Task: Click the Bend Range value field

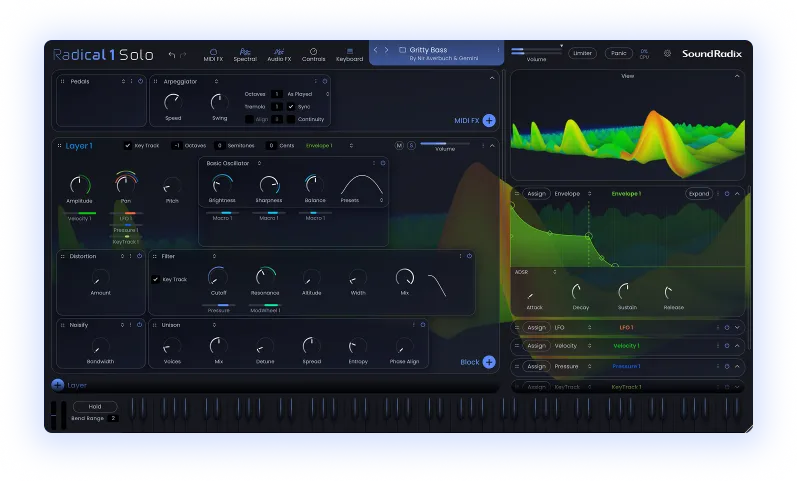Action: 113,418
